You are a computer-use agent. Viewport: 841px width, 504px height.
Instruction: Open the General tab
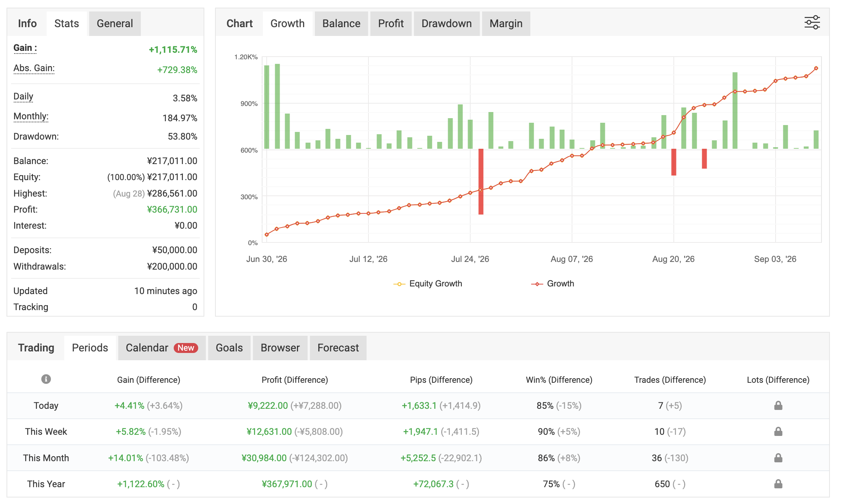pyautogui.click(x=115, y=24)
